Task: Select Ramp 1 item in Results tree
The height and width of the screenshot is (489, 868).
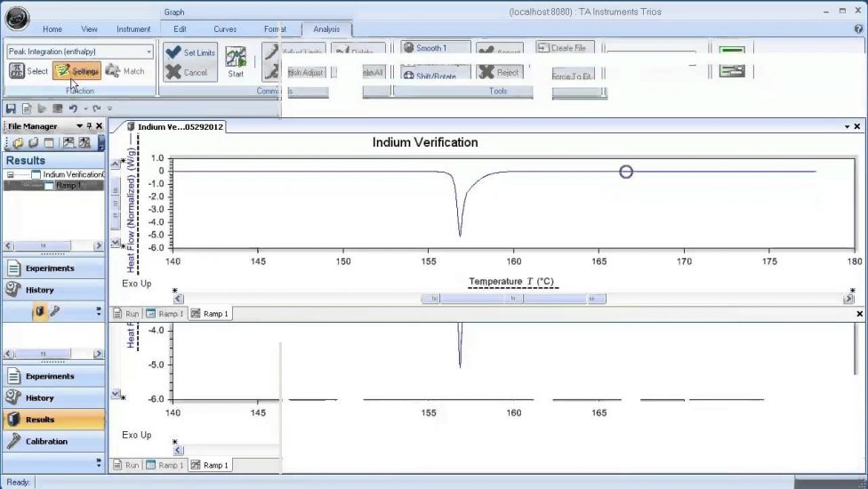Action: (68, 186)
